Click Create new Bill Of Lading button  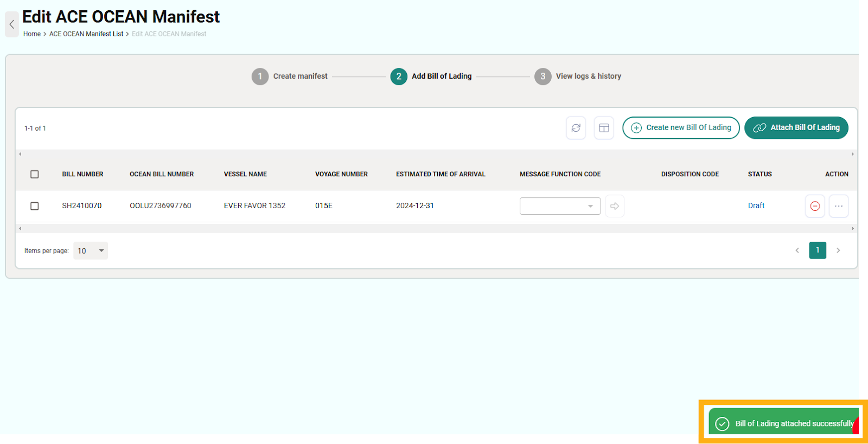681,128
